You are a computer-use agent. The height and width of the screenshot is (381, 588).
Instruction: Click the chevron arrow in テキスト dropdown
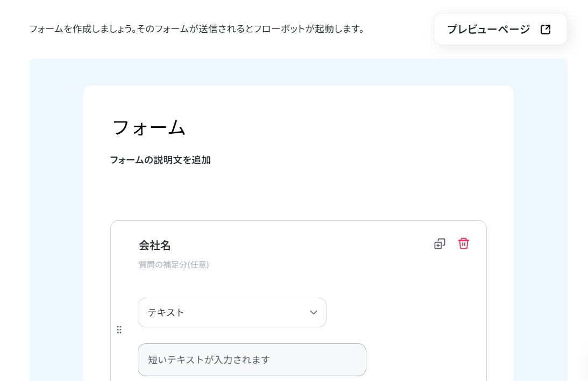314,312
